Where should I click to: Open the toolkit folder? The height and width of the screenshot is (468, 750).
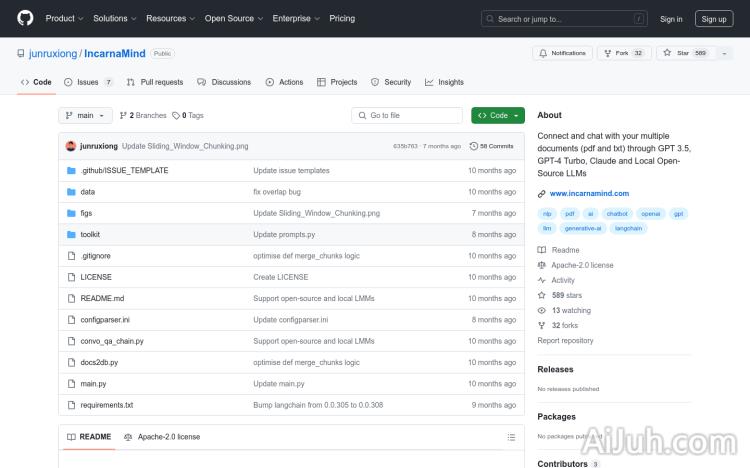tap(90, 234)
